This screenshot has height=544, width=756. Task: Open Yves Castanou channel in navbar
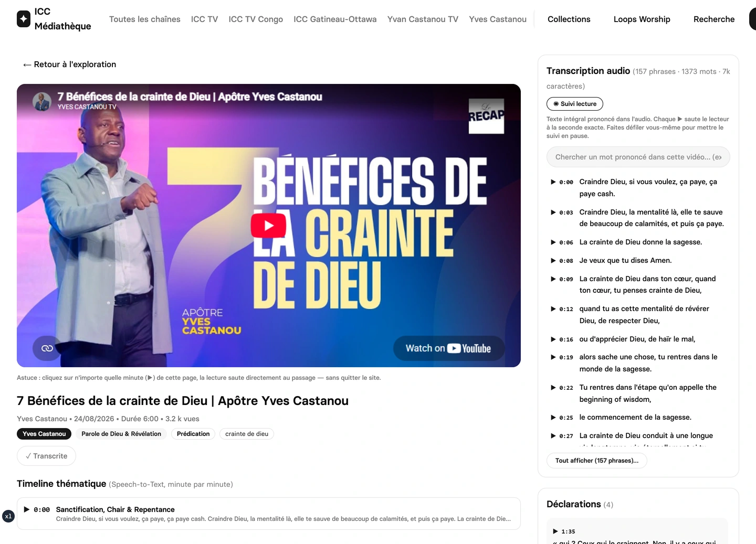pyautogui.click(x=498, y=19)
